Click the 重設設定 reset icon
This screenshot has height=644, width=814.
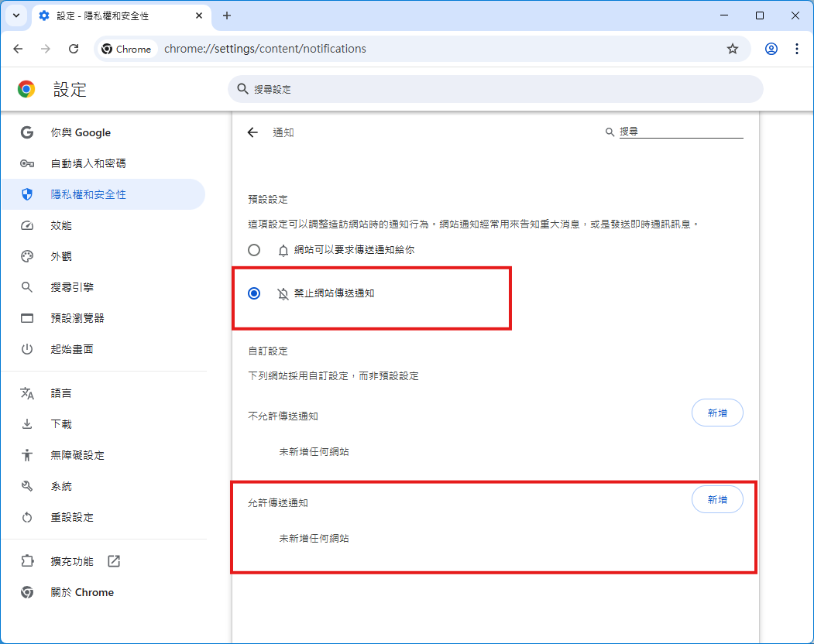pos(26,517)
